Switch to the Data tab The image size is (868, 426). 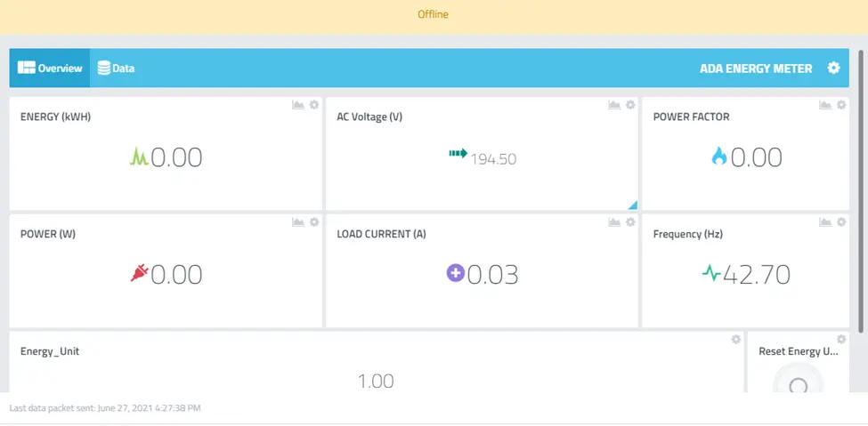[117, 68]
